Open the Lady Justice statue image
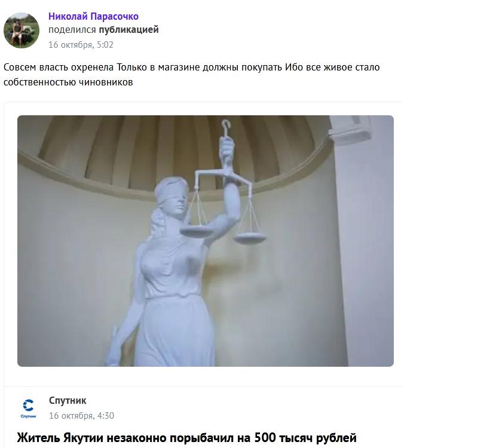The height and width of the screenshot is (448, 502). (x=205, y=241)
